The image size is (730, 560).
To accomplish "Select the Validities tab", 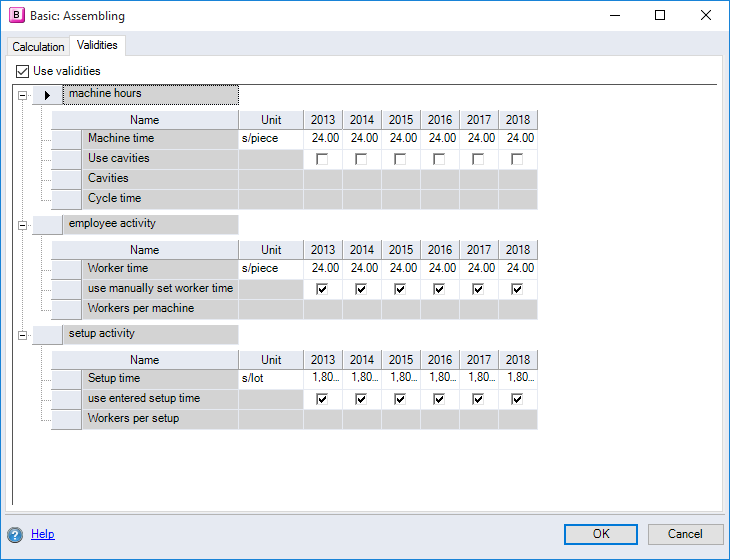I will [x=97, y=46].
